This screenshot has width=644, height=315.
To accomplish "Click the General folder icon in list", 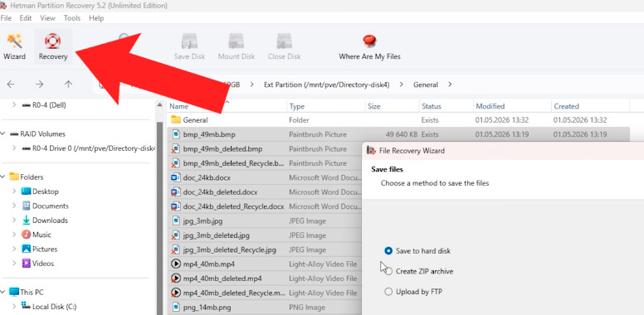I will tap(176, 119).
